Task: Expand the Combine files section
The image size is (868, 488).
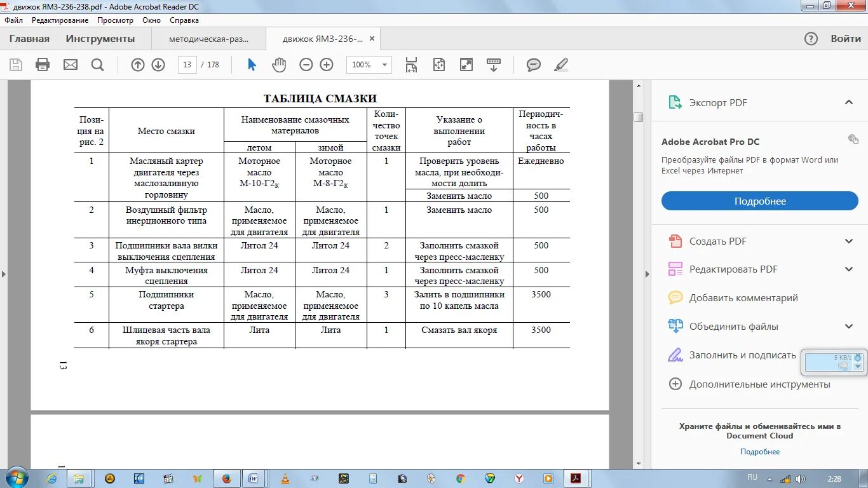Action: pyautogui.click(x=848, y=326)
